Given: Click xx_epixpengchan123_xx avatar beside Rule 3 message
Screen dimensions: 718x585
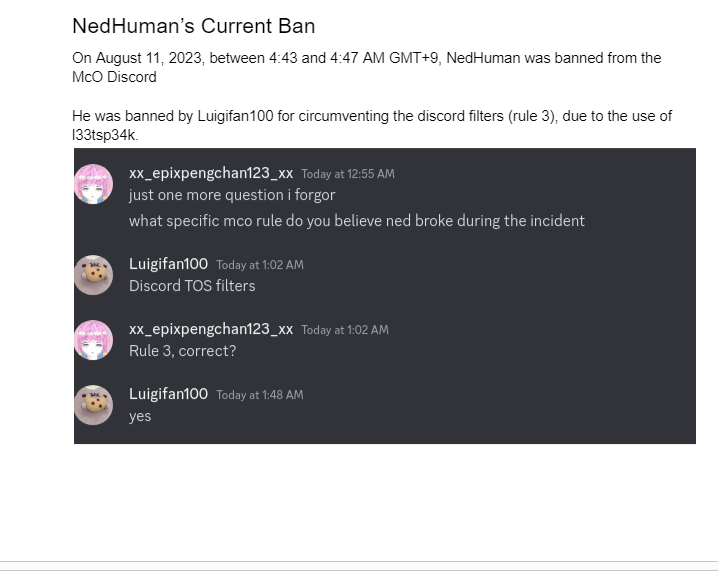Looking at the screenshot, I should (93, 340).
